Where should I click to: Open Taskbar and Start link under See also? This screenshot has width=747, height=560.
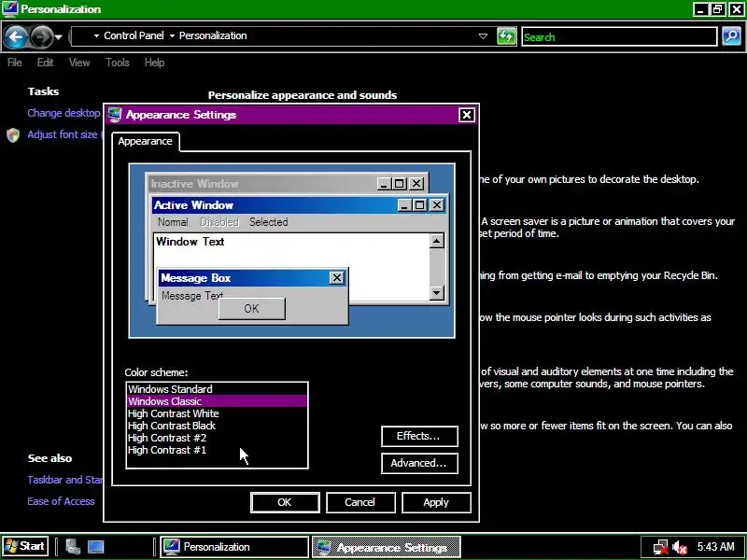pos(64,480)
